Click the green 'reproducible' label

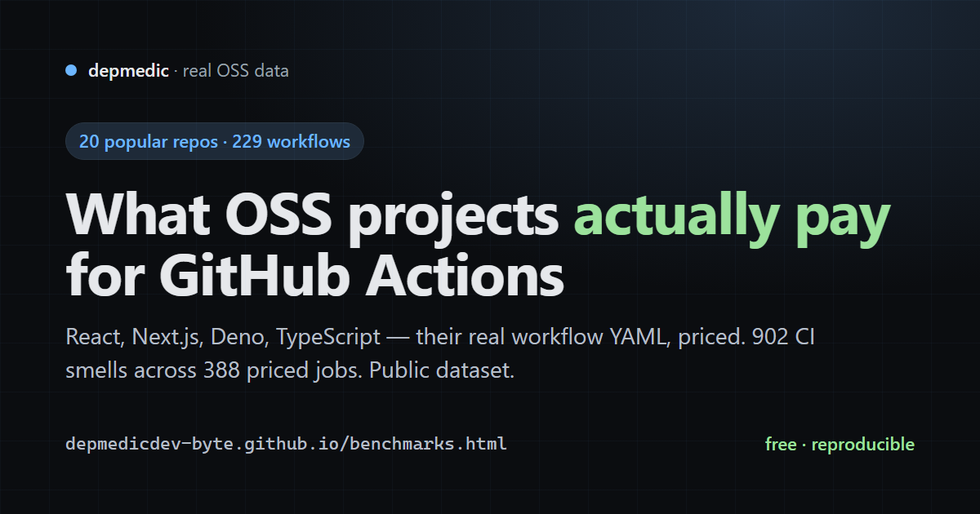[863, 445]
